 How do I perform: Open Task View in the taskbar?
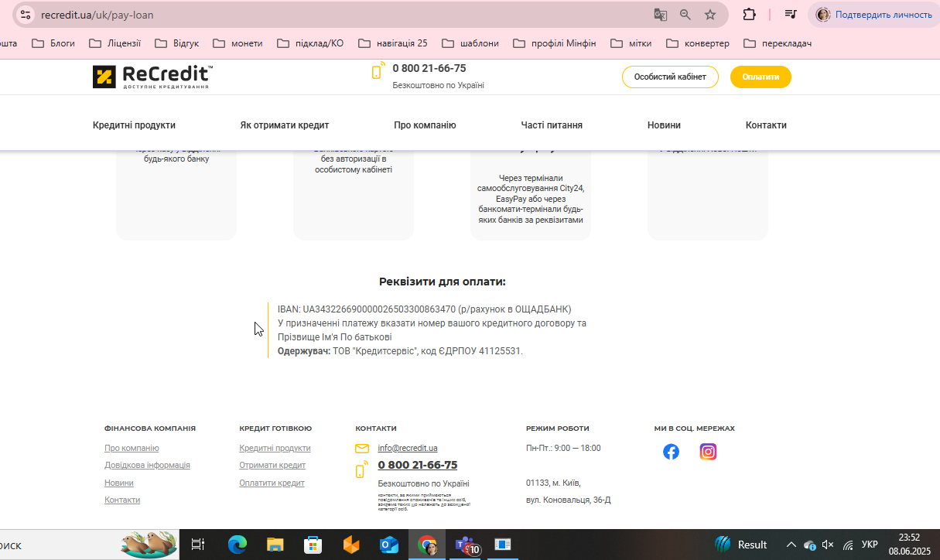click(198, 545)
